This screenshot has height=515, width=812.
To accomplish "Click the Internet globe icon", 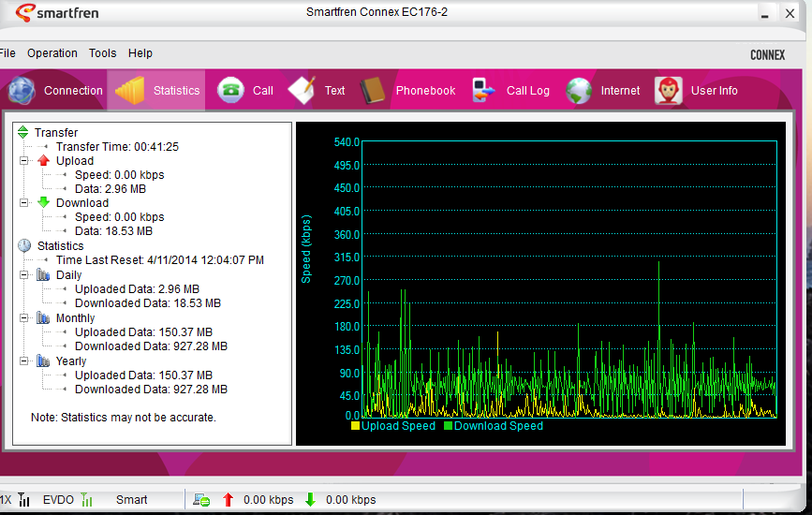I will pos(579,91).
